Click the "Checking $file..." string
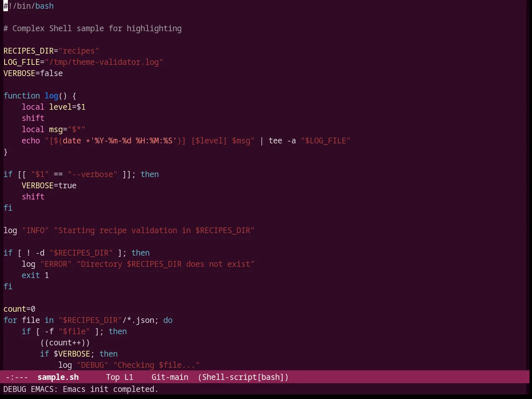Screen dimensions: 532x399 [x=156, y=365]
